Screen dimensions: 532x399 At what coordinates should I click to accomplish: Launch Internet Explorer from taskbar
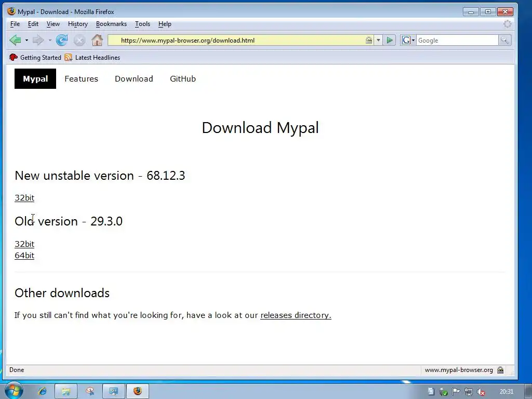(43, 391)
